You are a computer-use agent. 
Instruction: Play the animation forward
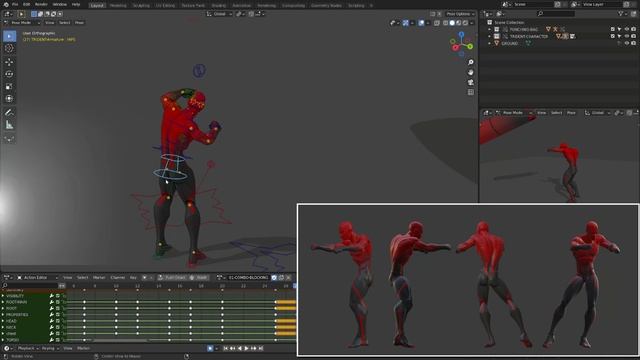[247, 348]
